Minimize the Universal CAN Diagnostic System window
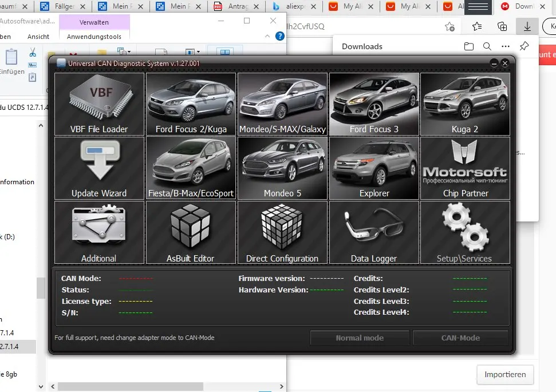Viewport: 556px width, 392px height. (x=494, y=64)
